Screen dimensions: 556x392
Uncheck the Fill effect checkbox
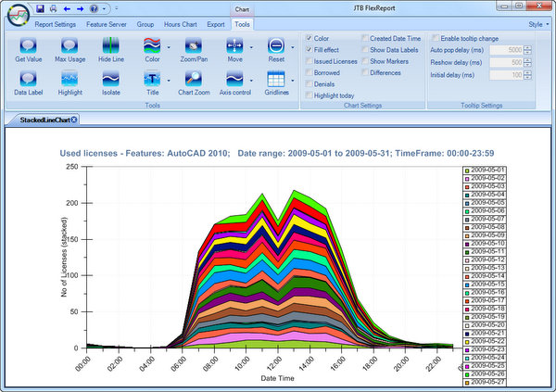point(310,50)
